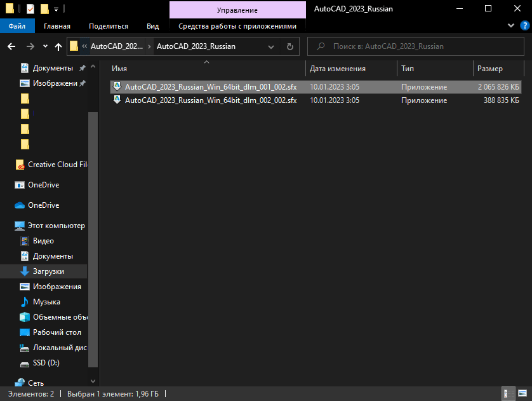The height and width of the screenshot is (401, 532).
Task: Go forward with the navigation arrow
Action: 30,46
